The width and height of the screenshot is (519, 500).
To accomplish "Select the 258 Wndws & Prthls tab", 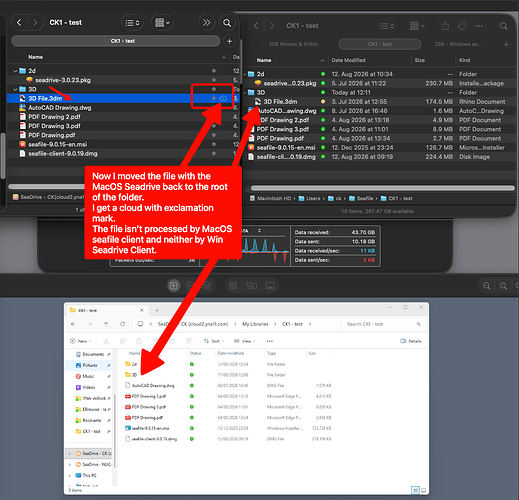I will [293, 44].
